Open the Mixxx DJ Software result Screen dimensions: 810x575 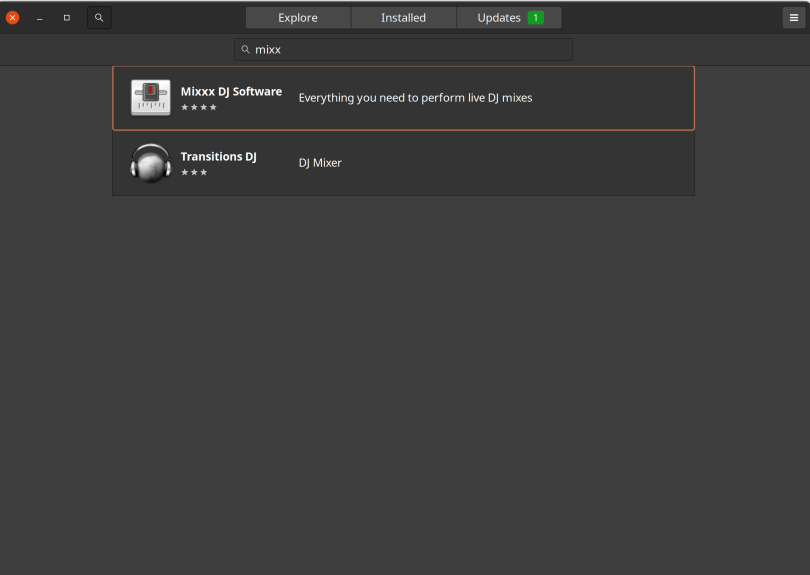403,98
